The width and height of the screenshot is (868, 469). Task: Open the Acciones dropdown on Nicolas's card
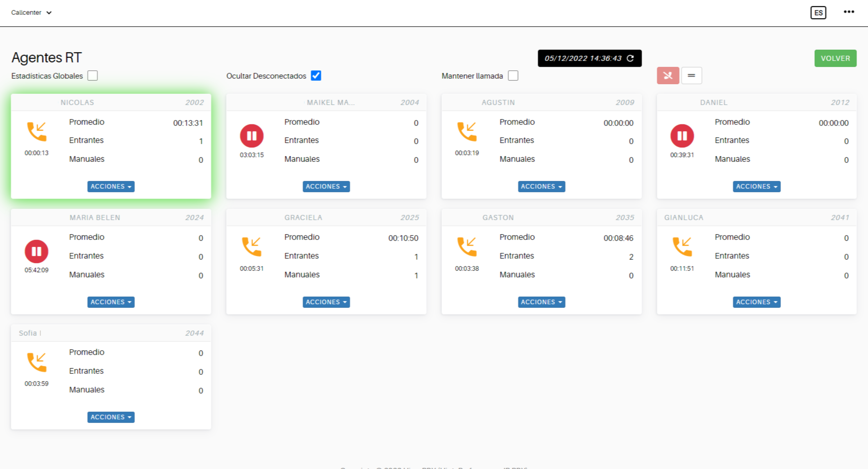[x=111, y=186]
